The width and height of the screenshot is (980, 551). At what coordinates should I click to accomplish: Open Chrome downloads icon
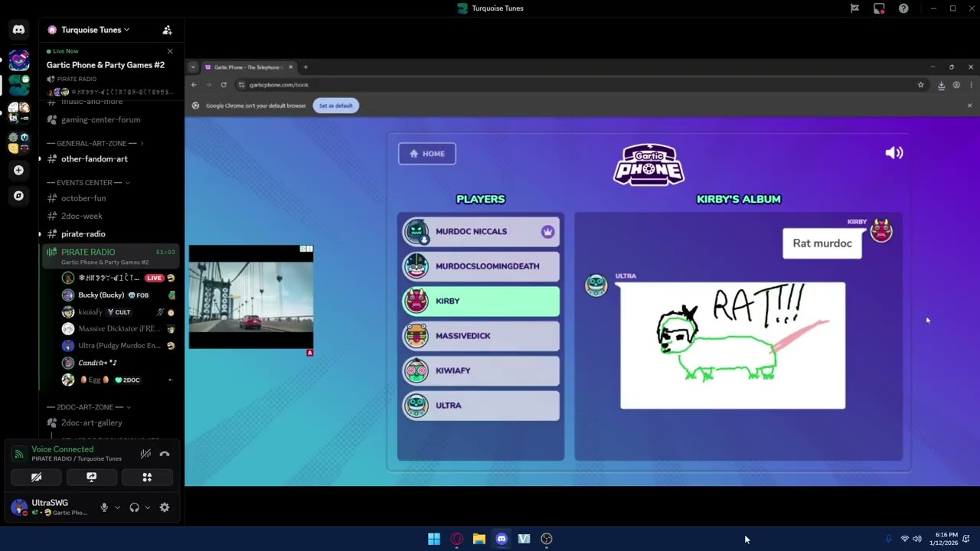click(941, 85)
